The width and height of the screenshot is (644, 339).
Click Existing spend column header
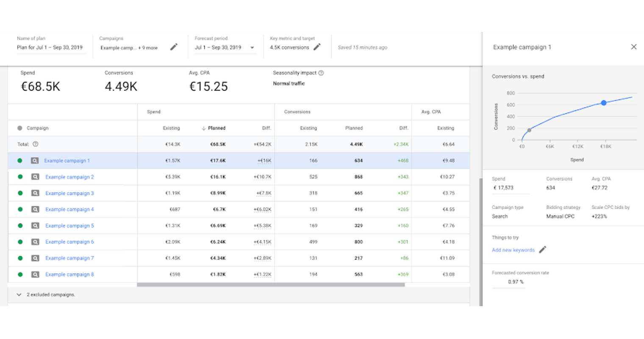[x=171, y=128]
